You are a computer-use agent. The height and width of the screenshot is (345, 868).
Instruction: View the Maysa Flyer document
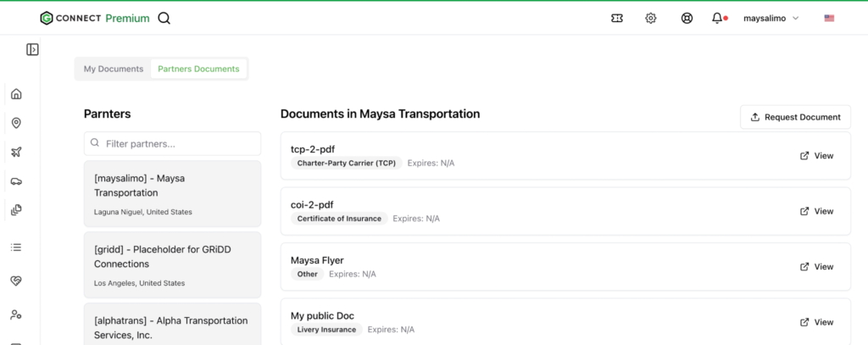pos(817,266)
